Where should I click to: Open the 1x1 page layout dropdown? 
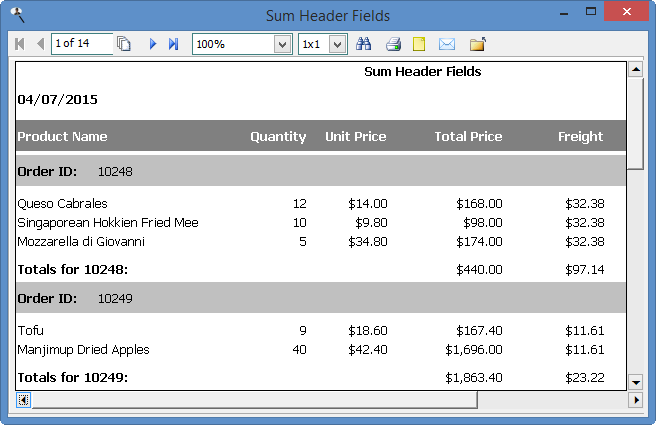(337, 44)
